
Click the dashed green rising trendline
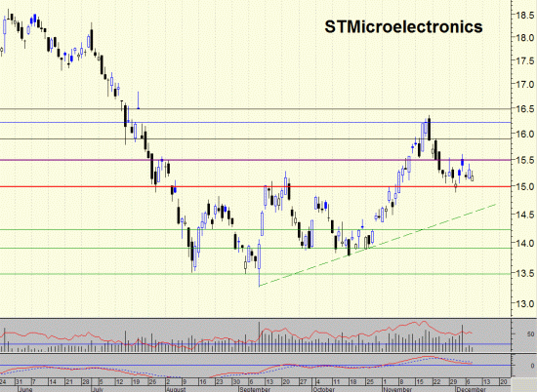(378, 245)
